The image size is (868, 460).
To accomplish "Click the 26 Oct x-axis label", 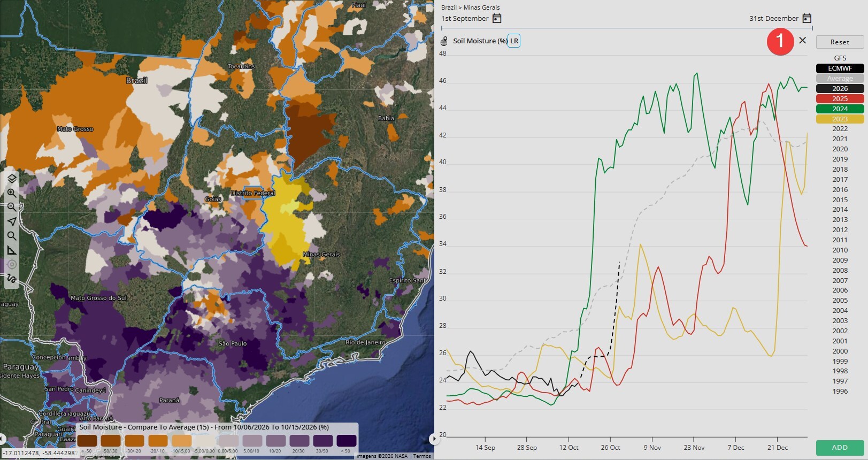I will pyautogui.click(x=610, y=448).
